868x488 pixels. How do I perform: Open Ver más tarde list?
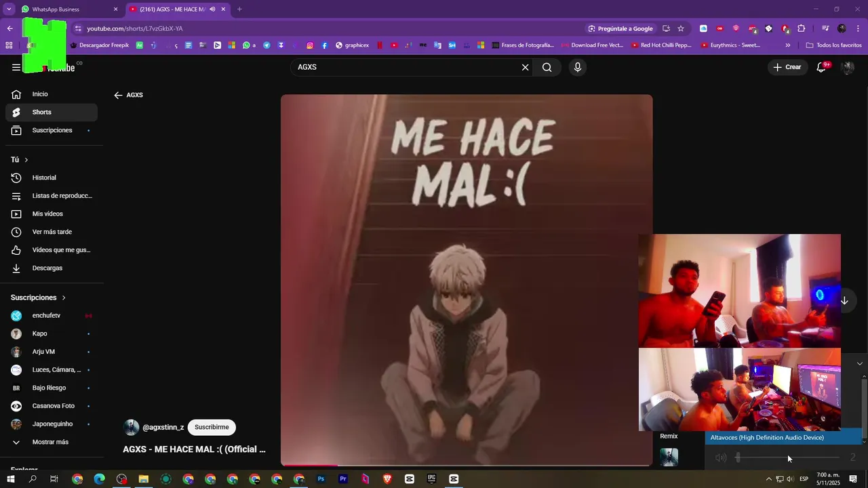[52, 232]
